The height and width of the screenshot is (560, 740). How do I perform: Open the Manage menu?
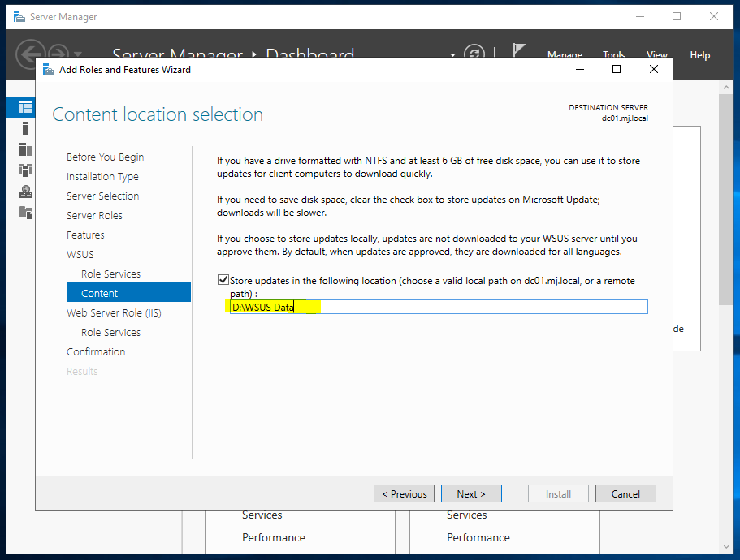click(x=565, y=54)
